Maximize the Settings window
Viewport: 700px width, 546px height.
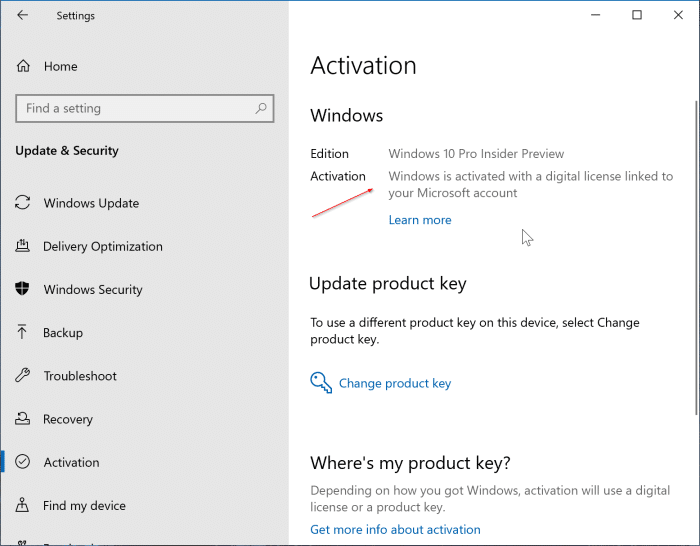point(637,15)
